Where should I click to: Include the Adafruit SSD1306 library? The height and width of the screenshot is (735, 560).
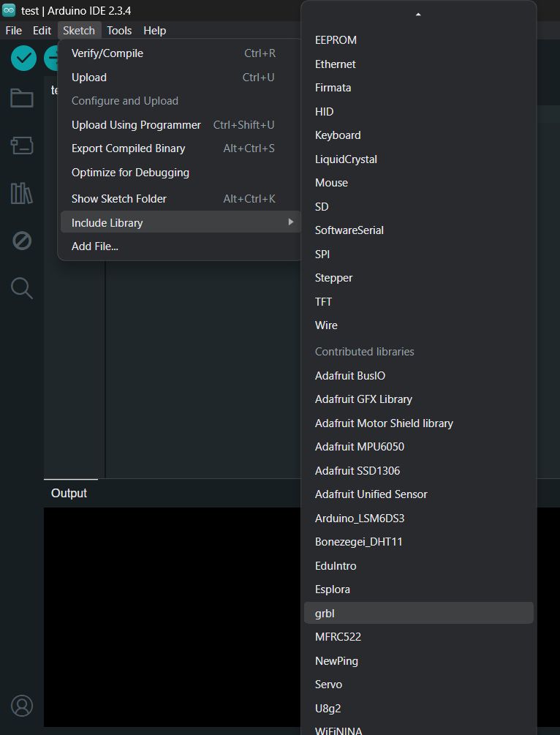click(x=418, y=471)
